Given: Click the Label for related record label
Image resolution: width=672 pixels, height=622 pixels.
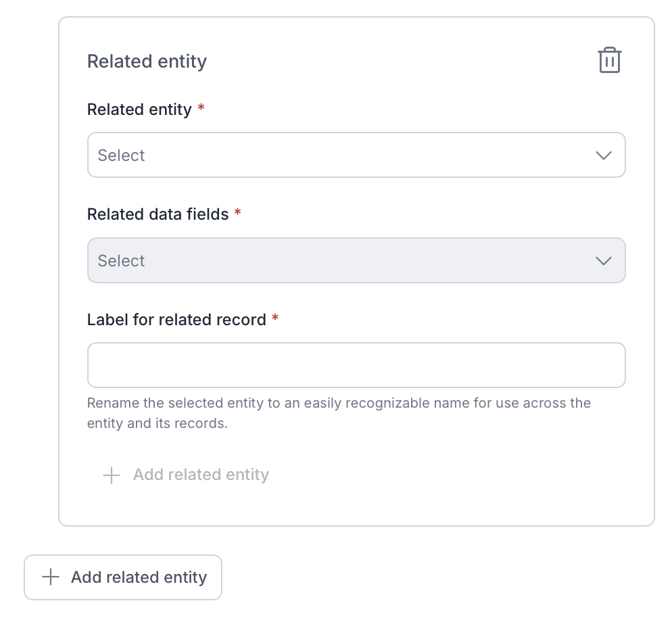Looking at the screenshot, I should coord(176,319).
